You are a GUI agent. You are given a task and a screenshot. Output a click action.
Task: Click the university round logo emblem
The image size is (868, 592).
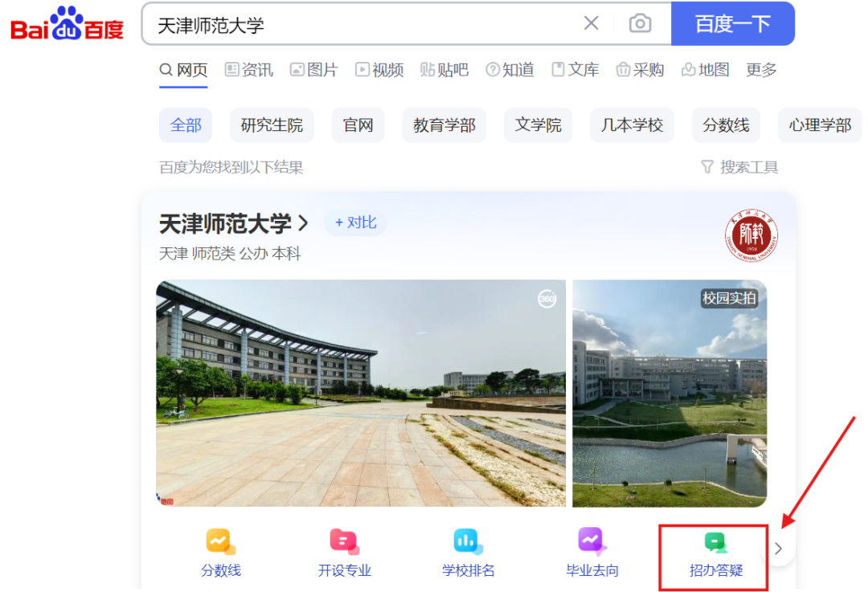tap(751, 238)
